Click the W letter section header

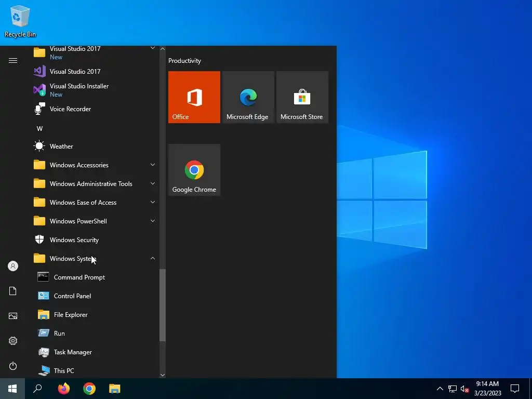pyautogui.click(x=39, y=129)
